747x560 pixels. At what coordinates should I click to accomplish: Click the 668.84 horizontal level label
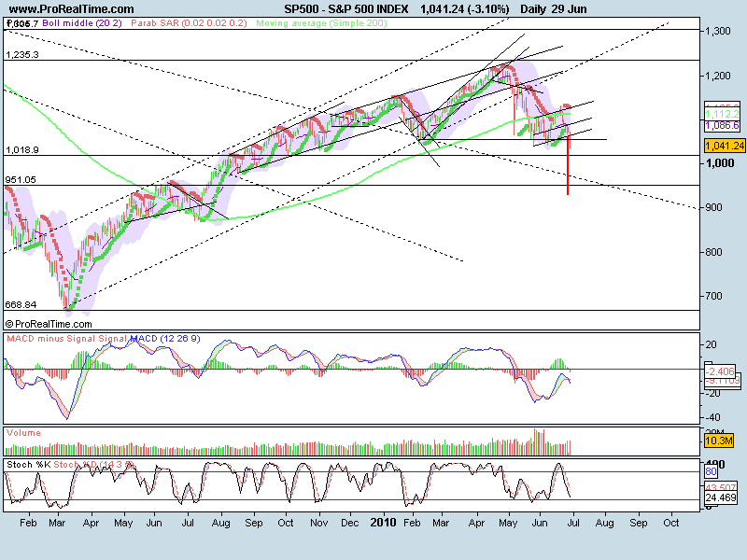click(x=21, y=305)
